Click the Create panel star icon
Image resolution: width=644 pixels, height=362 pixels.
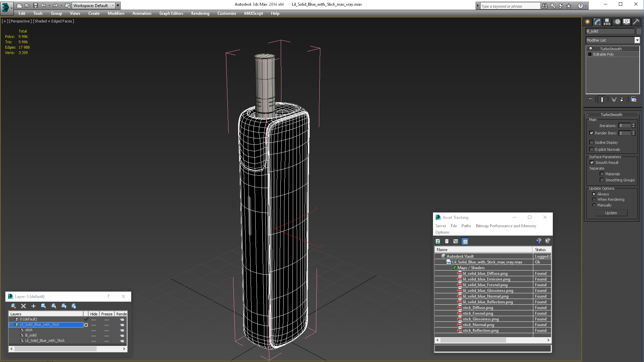(588, 22)
